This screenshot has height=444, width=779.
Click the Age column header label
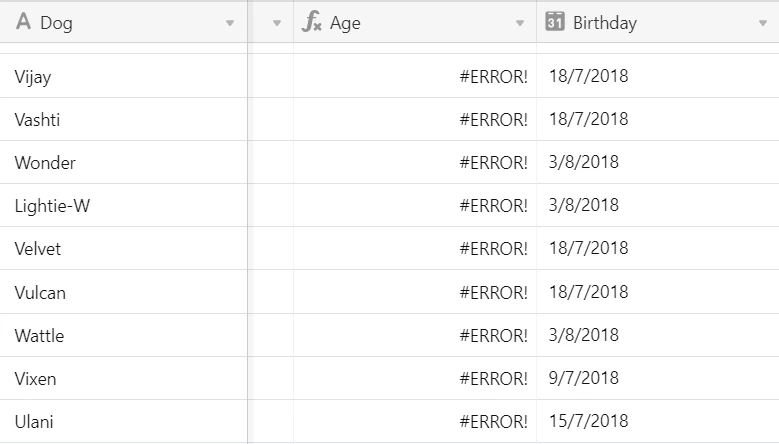tap(345, 23)
